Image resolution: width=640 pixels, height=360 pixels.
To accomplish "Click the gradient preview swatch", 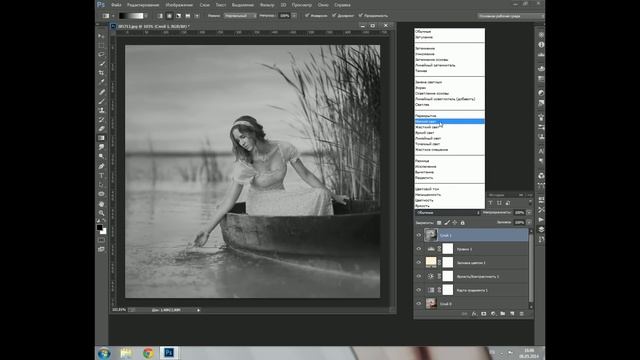I will [131, 16].
